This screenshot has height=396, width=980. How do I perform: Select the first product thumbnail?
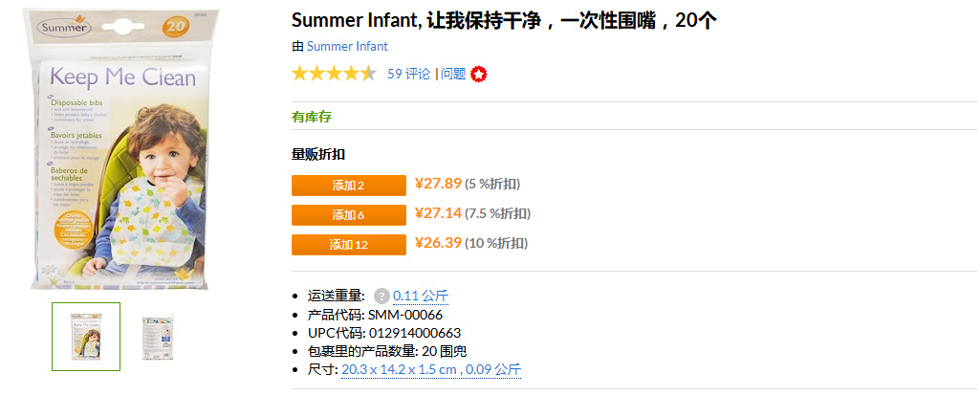(x=86, y=337)
